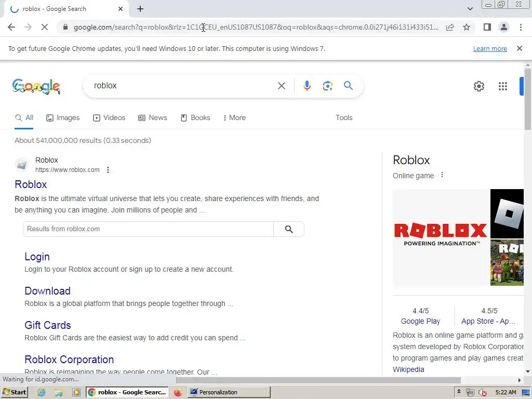
Task: Switch to the Images tab
Action: 63,118
